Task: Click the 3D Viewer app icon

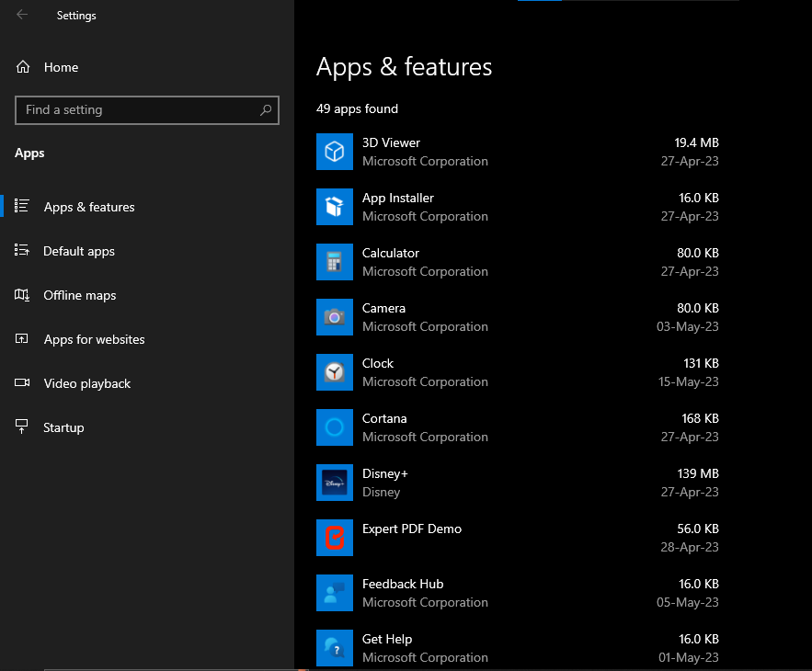Action: point(335,152)
